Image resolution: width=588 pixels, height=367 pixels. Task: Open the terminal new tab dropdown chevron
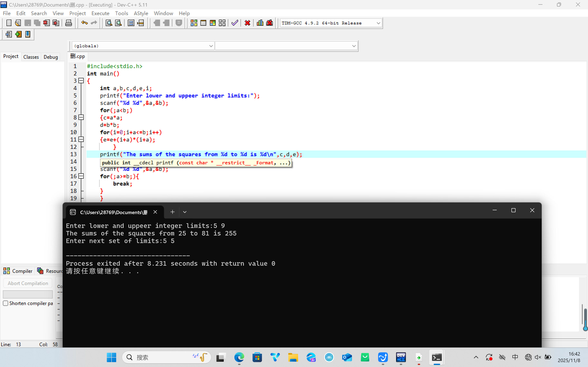point(185,212)
